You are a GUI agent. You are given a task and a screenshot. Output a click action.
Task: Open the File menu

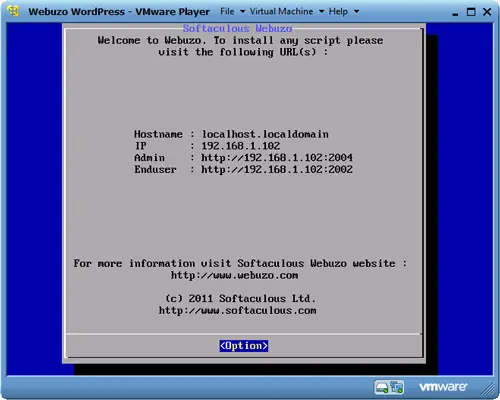pos(227,12)
